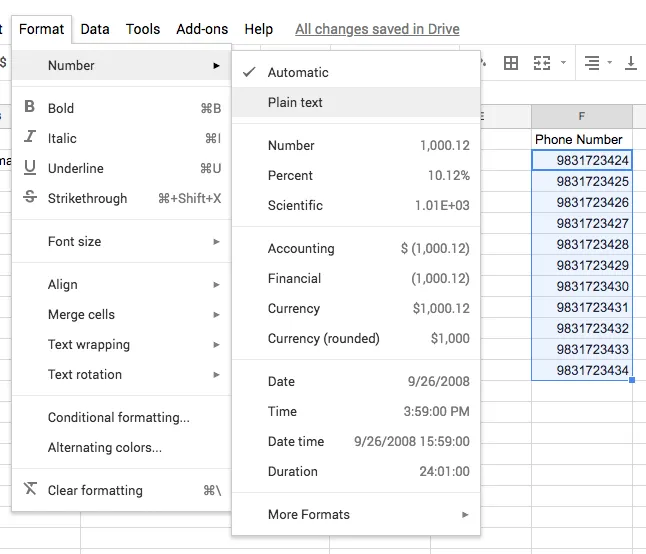Choose Plain text number format
Screen dimensions: 646x554
pyautogui.click(x=295, y=102)
